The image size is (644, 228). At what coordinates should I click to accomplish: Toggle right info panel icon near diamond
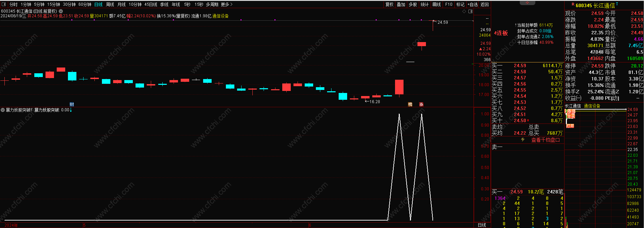(x=470, y=11)
